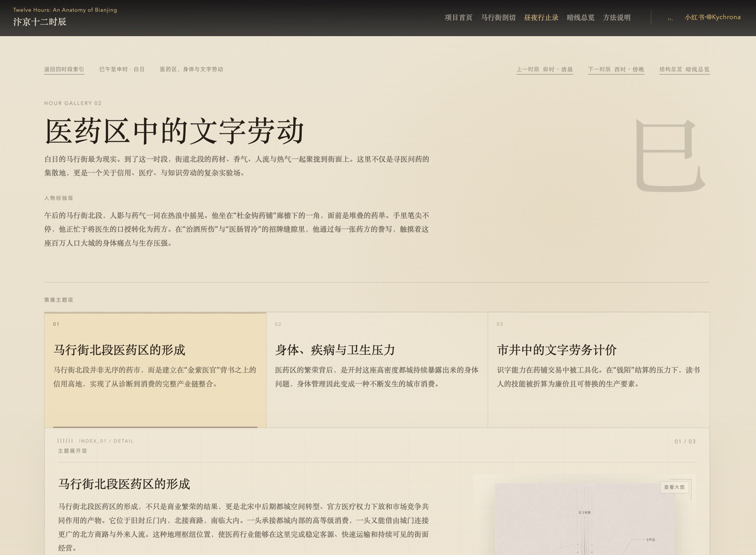This screenshot has width=756, height=555.
Task: Click breadcrumb text 巳午至申时 · 白日
Action: tap(122, 69)
